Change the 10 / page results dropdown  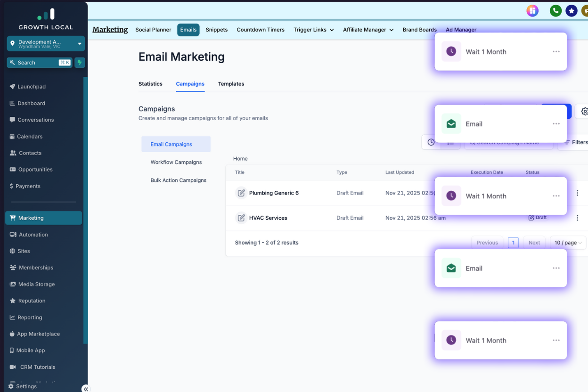pos(568,243)
